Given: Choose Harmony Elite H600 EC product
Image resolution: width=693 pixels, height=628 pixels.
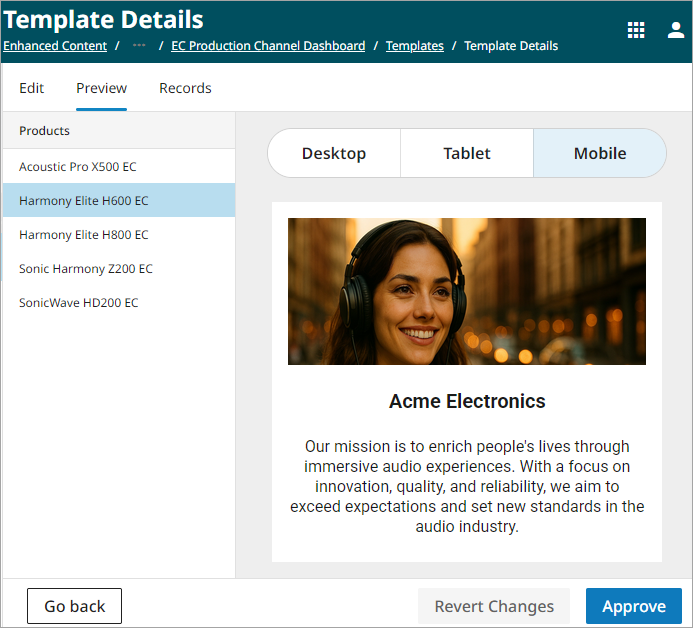Looking at the screenshot, I should (x=84, y=201).
